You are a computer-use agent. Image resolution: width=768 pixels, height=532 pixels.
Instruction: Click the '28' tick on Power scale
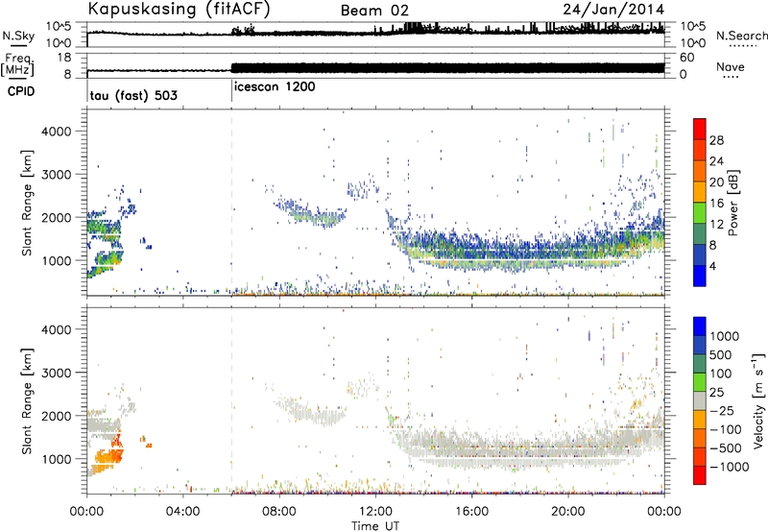coord(716,140)
